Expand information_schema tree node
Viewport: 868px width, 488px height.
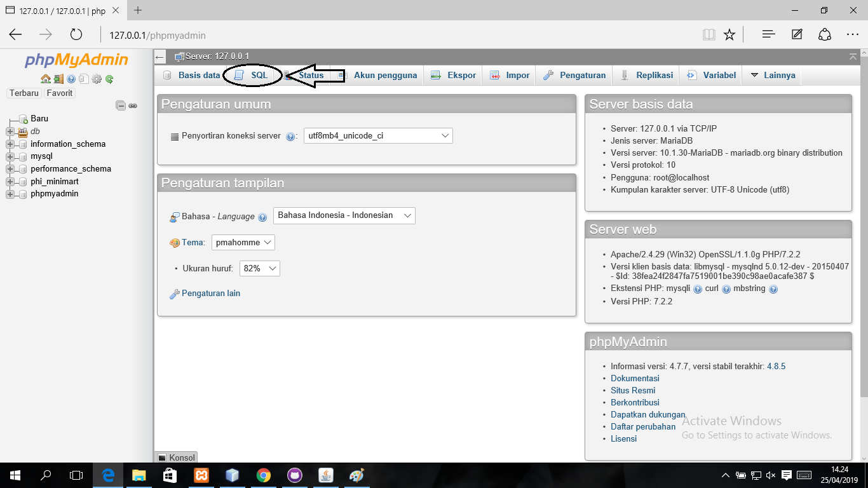point(10,144)
